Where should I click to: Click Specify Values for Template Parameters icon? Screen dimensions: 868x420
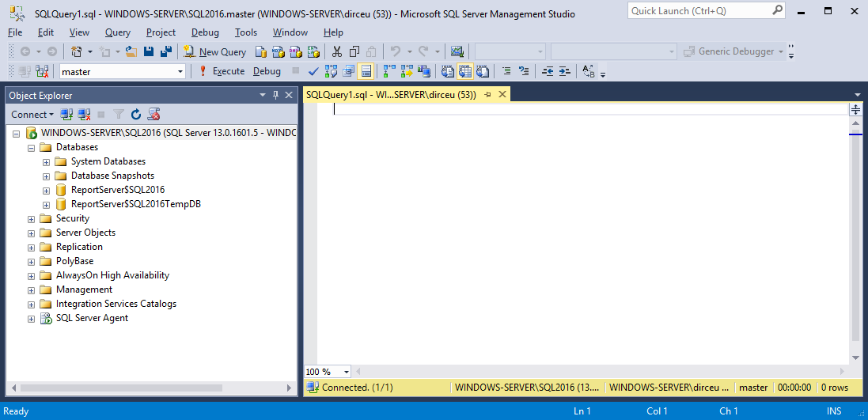tap(589, 71)
